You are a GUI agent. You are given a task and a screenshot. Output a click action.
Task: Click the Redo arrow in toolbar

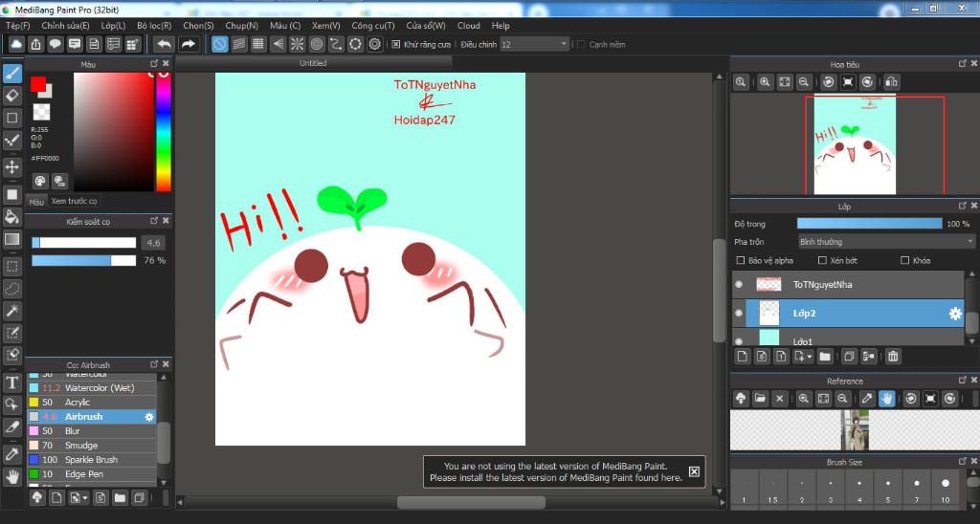point(188,44)
